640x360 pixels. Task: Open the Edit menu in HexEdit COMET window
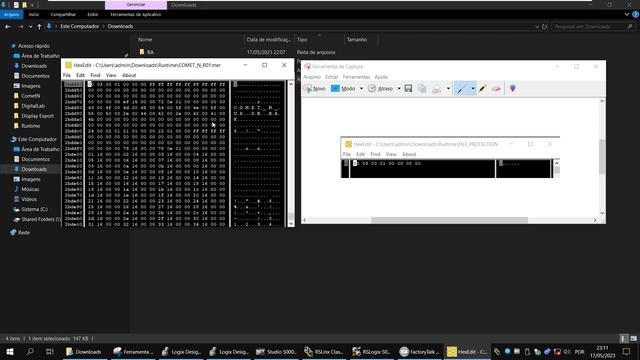click(80, 75)
